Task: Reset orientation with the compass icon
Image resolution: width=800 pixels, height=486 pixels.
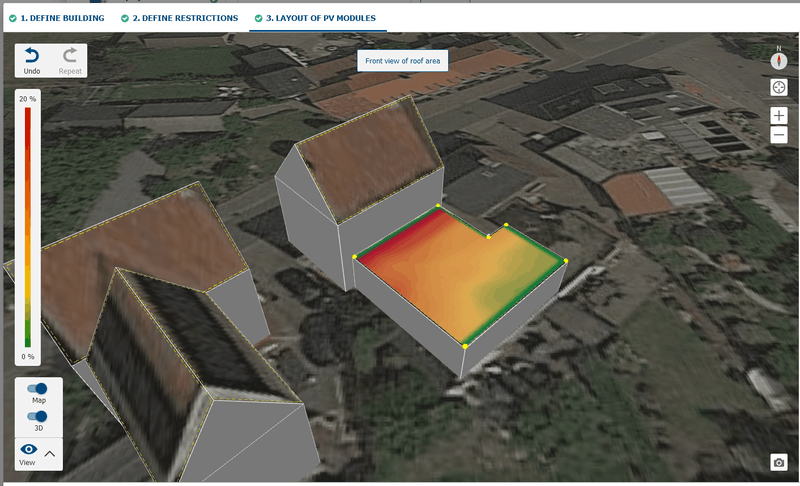Action: tap(779, 60)
